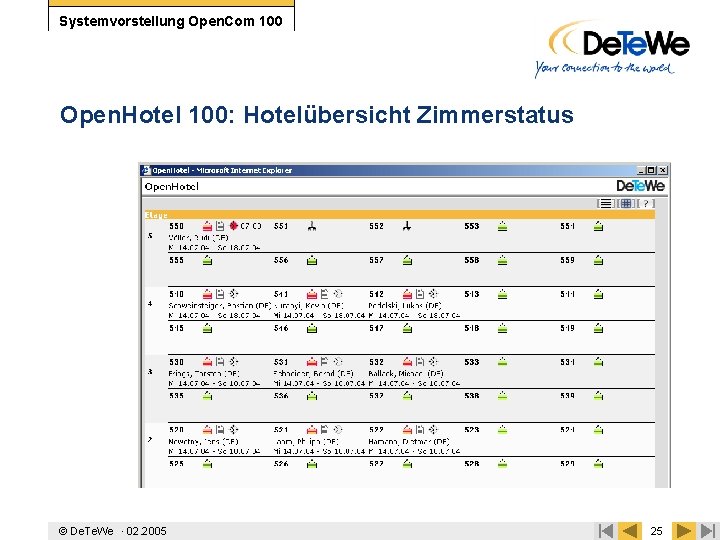Click green vacant icon for room 555
The height and width of the screenshot is (540, 720).
pyautogui.click(x=208, y=260)
